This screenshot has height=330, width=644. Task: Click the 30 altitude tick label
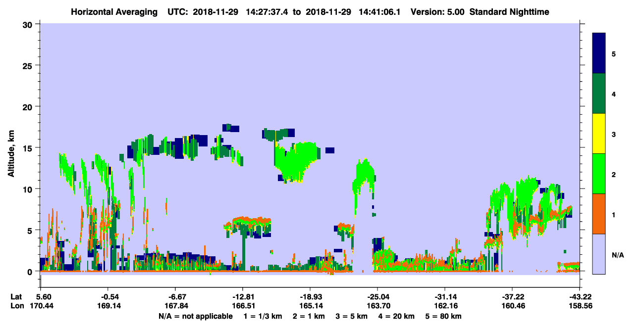(x=29, y=24)
